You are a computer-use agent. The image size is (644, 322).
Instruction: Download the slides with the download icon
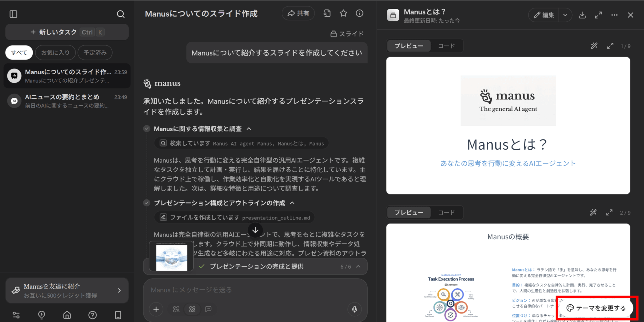pos(582,15)
